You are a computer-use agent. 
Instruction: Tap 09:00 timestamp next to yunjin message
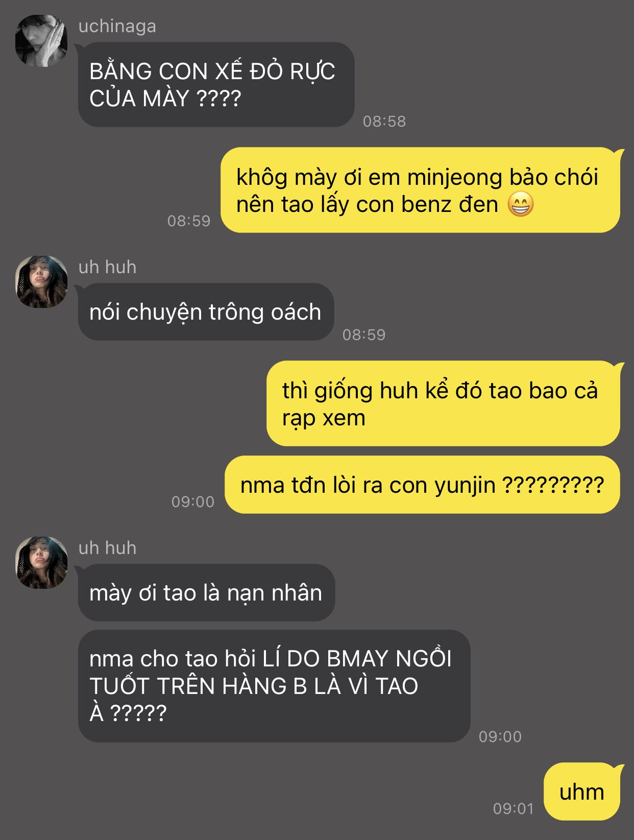click(x=193, y=501)
